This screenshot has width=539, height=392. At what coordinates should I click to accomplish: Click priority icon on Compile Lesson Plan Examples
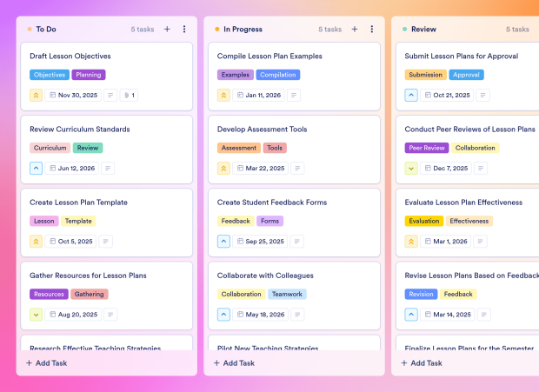[223, 95]
